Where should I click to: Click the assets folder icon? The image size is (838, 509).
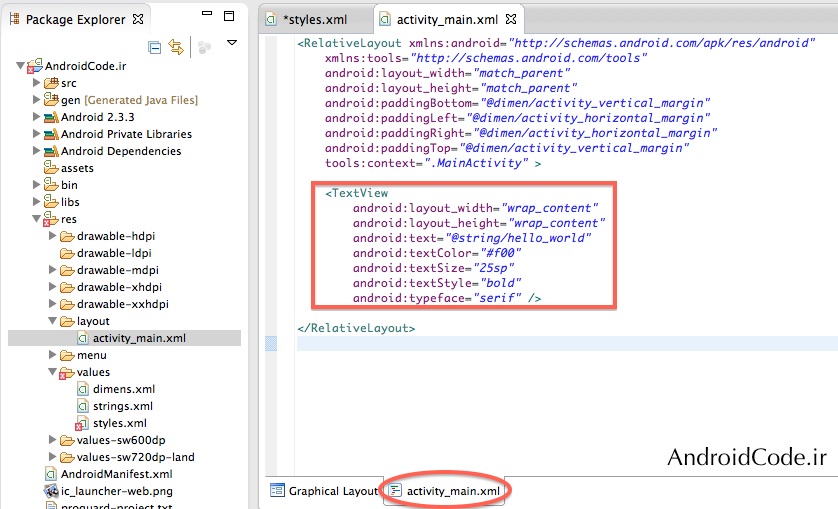click(51, 168)
